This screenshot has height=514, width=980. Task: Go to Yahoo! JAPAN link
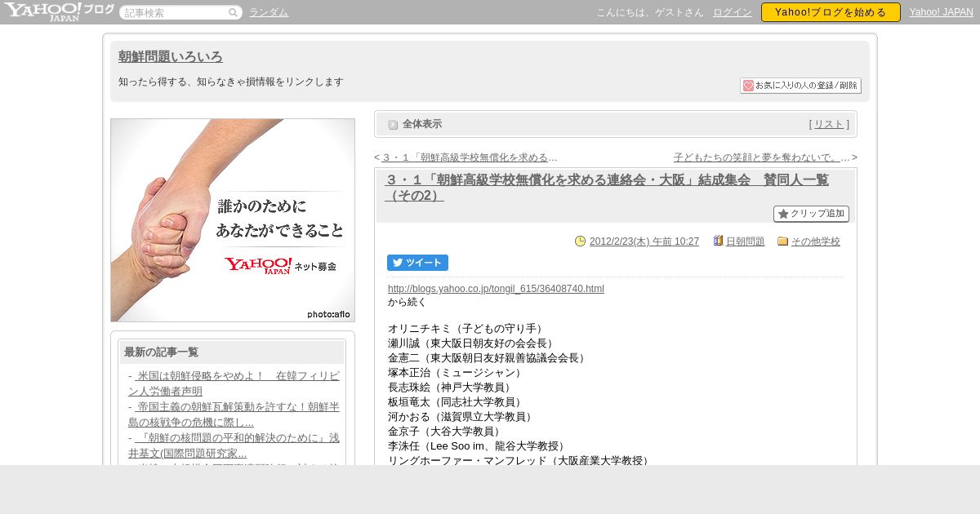(x=942, y=12)
